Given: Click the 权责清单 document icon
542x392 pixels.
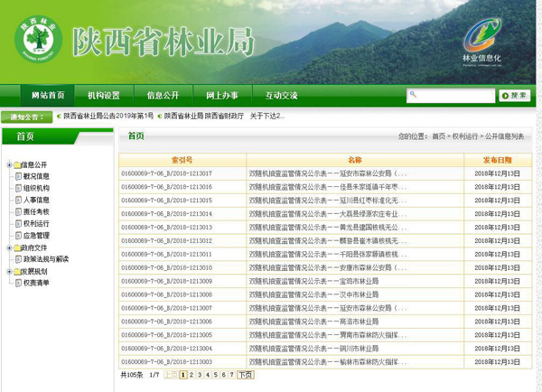Looking at the screenshot, I should point(16,282).
